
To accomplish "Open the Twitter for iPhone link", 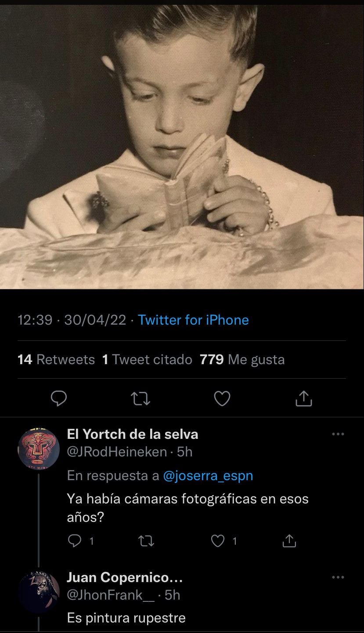I will click(x=193, y=320).
